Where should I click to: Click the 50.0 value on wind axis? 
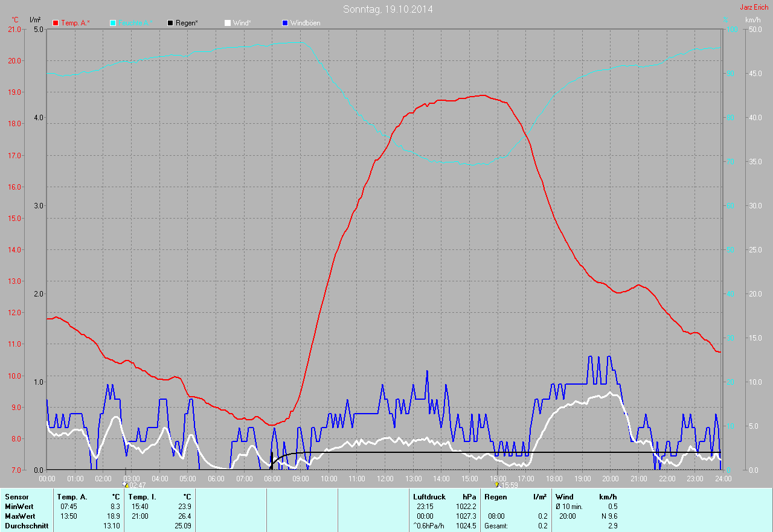pyautogui.click(x=755, y=29)
